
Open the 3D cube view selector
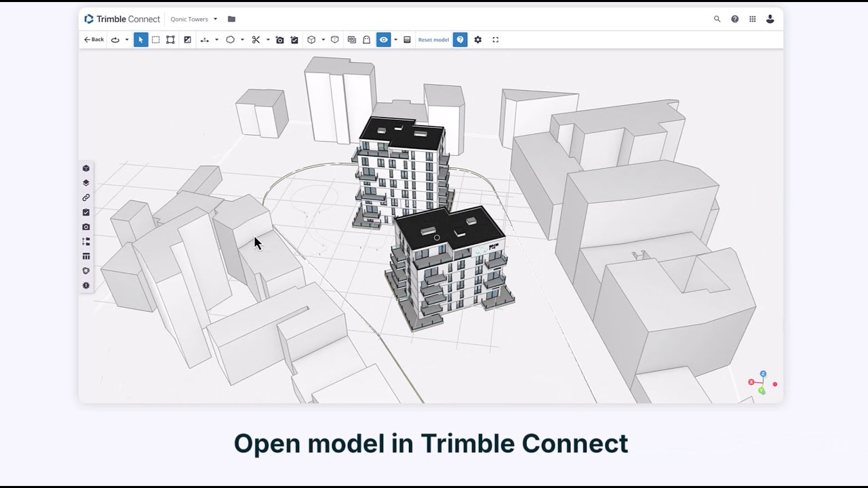pos(311,40)
